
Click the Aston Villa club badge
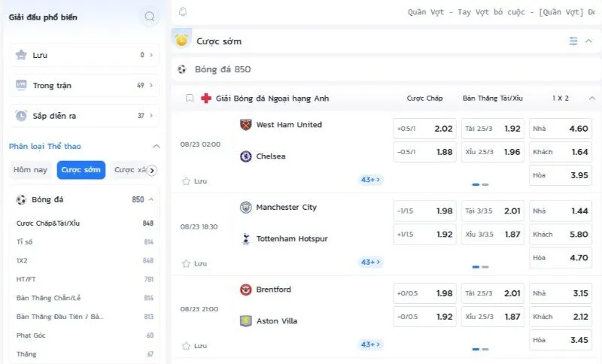point(245,321)
